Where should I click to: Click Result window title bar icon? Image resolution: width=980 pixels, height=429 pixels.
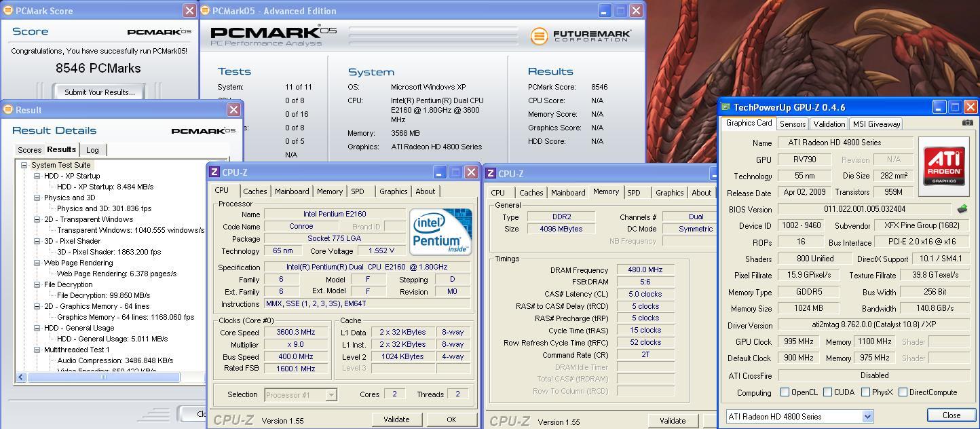click(8, 110)
